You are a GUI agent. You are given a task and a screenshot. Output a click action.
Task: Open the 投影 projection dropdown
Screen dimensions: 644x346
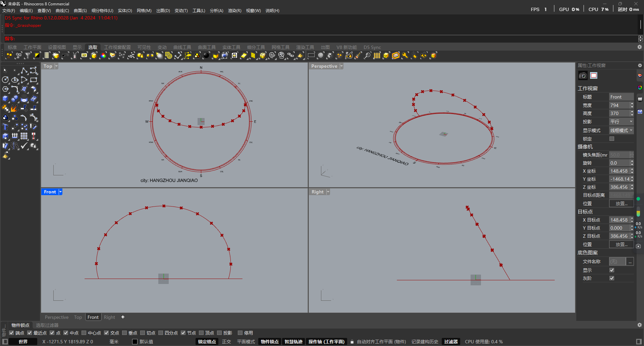pos(621,122)
